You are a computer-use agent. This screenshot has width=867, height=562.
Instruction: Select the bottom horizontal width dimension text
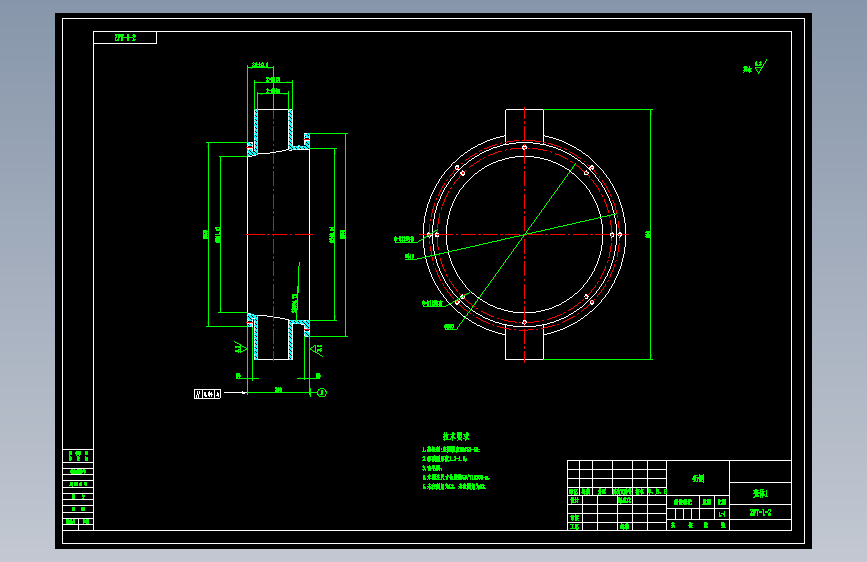279,390
